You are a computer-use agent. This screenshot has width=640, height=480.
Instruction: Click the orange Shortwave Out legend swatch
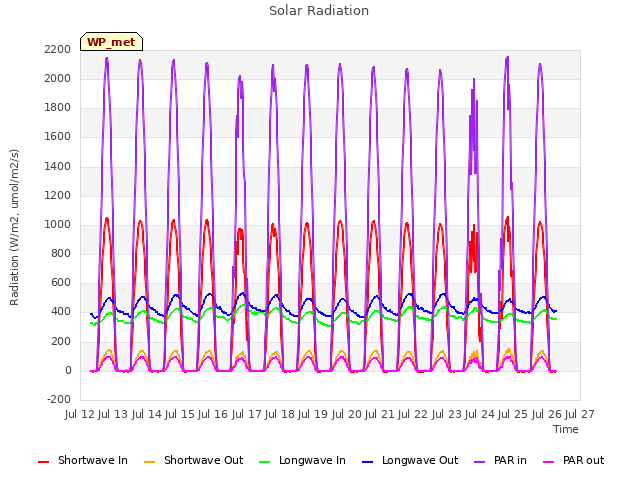point(149,462)
